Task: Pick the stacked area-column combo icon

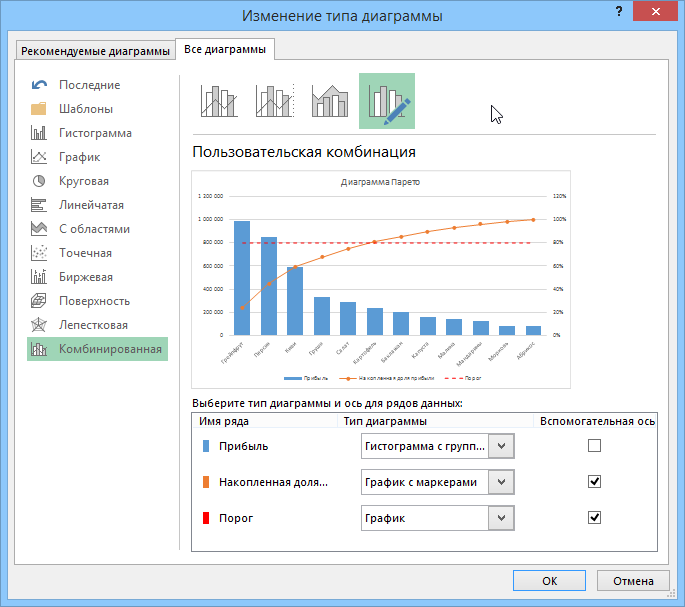Action: point(330,101)
